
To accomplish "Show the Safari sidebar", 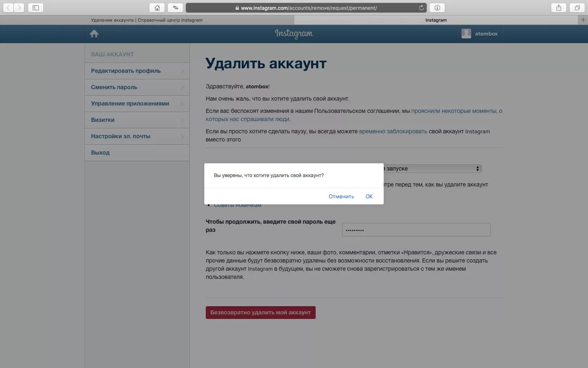I will [x=36, y=8].
